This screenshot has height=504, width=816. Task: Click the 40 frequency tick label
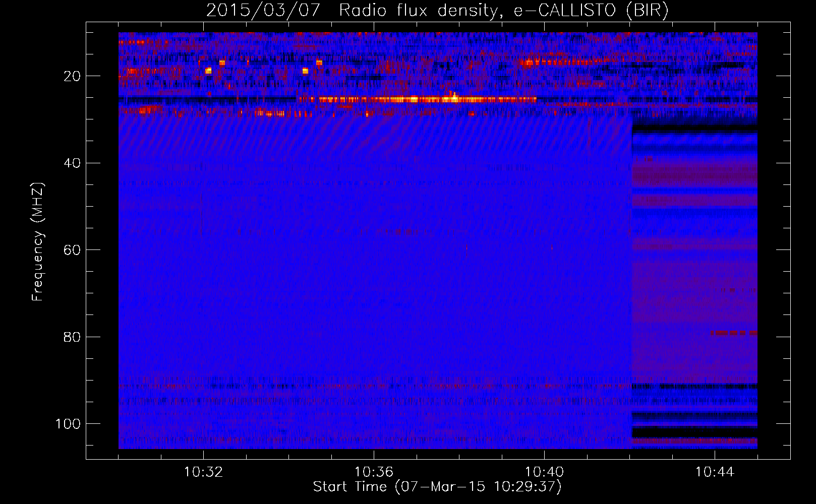[72, 163]
